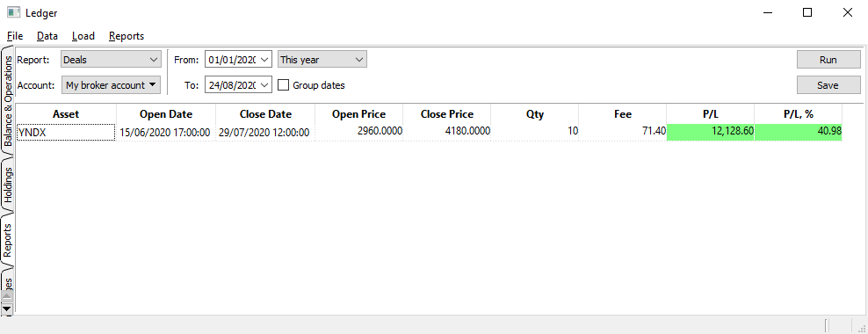The height and width of the screenshot is (334, 868).
Task: Maximize the Ledger window
Action: tap(807, 12)
